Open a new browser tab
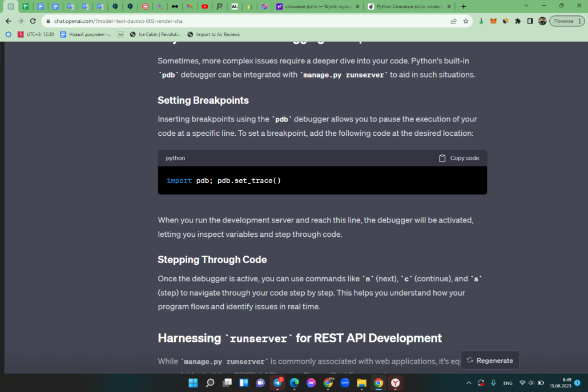588x392 pixels. tap(464, 6)
